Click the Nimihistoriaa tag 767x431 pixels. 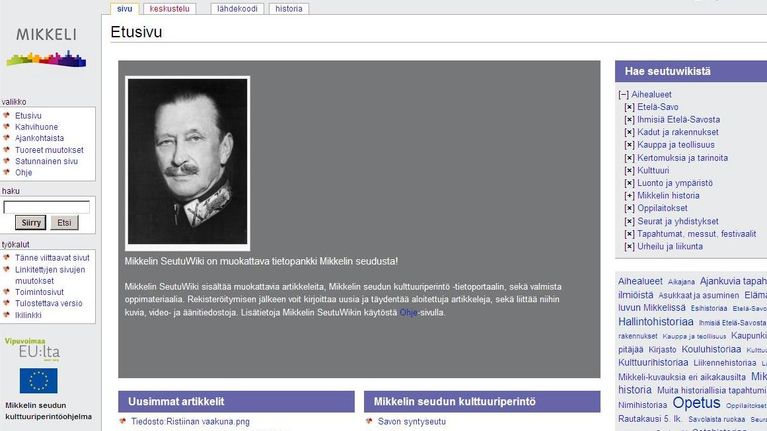click(x=642, y=405)
